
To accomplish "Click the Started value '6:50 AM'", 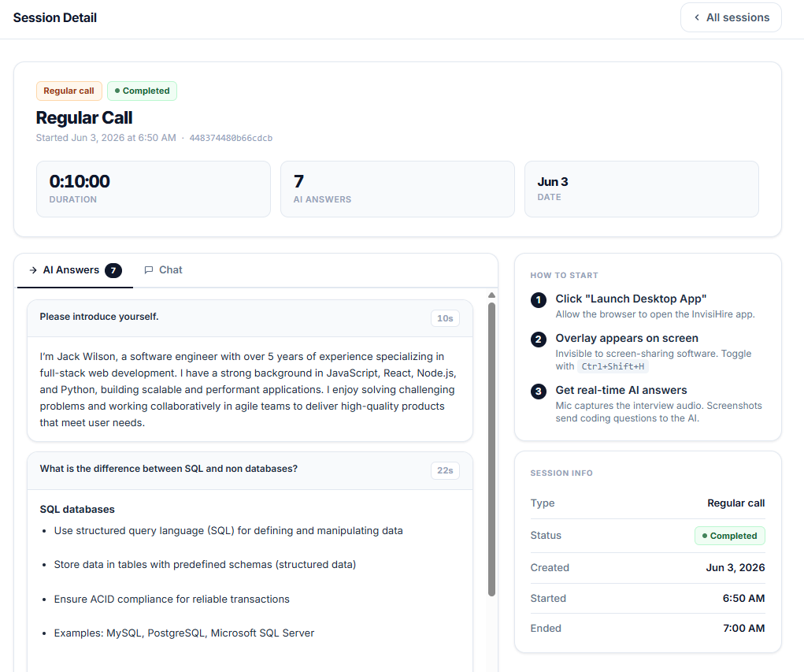I will pos(743,598).
